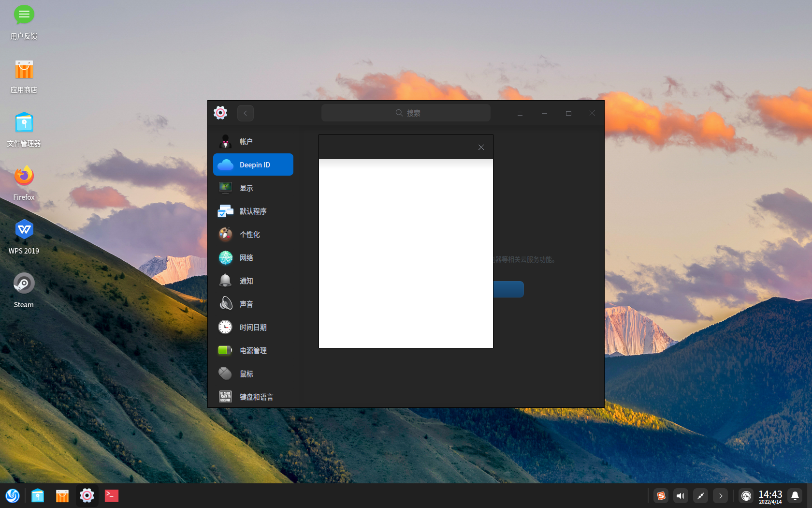Select Deepin ID in the sidebar
Image resolution: width=812 pixels, height=508 pixels.
pos(253,165)
